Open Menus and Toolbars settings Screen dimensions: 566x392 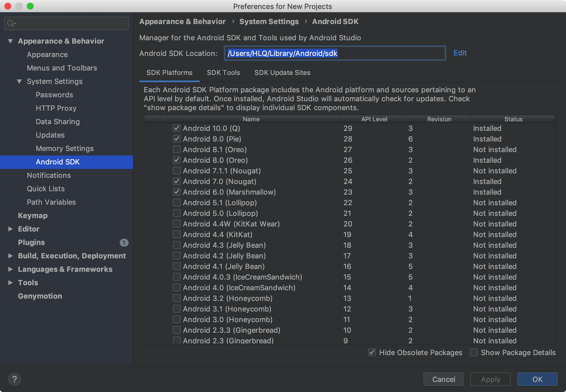(x=62, y=68)
